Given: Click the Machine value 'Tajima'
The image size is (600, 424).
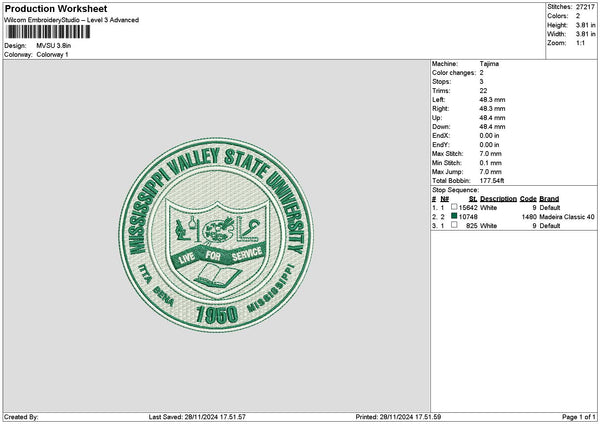Looking at the screenshot, I should pos(489,64).
